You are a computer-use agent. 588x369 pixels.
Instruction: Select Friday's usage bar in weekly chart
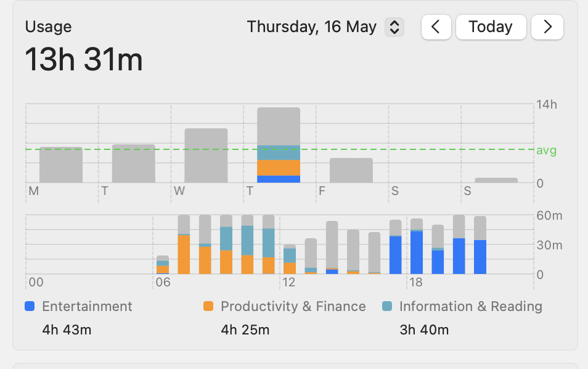click(351, 170)
